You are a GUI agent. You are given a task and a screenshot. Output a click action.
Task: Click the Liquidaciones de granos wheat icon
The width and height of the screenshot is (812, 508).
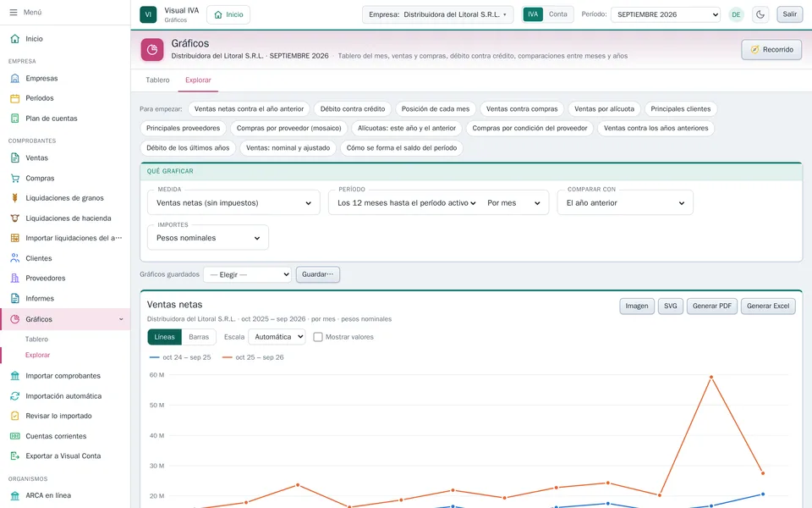click(15, 198)
